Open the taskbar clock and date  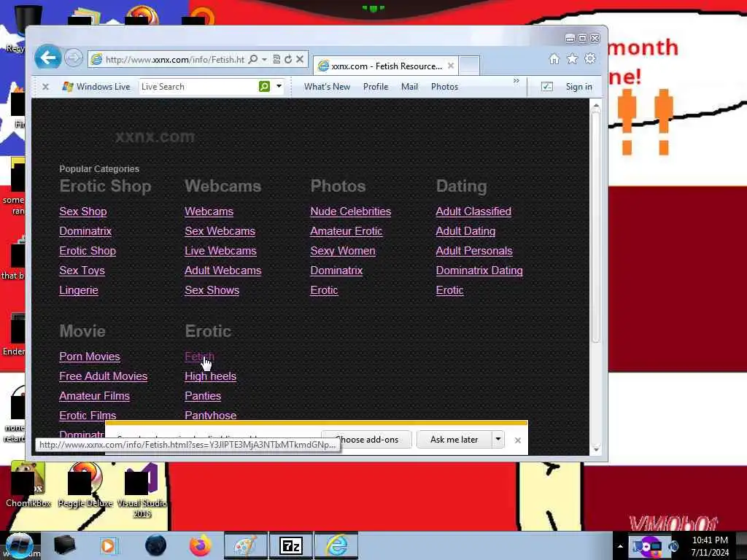(x=710, y=546)
